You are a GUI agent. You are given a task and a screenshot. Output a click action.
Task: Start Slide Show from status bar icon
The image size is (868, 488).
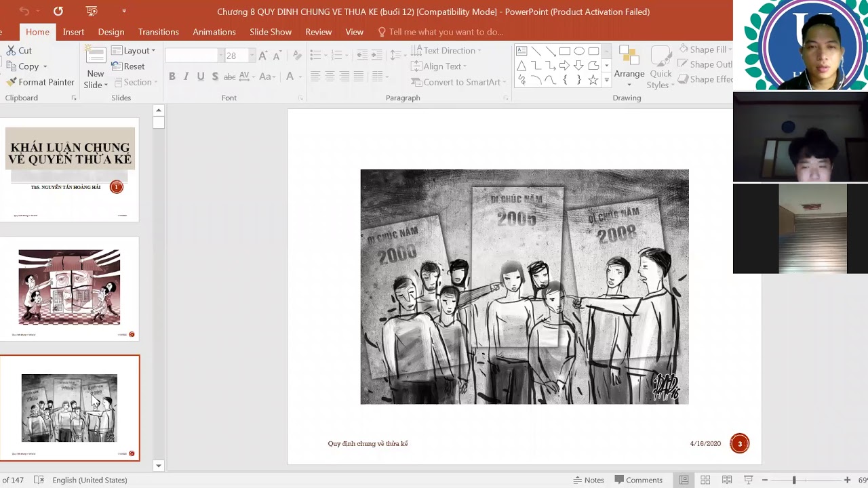pyautogui.click(x=749, y=480)
